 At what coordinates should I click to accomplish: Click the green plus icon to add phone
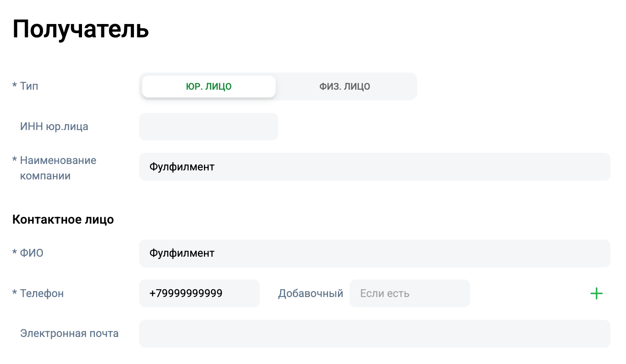click(x=596, y=294)
